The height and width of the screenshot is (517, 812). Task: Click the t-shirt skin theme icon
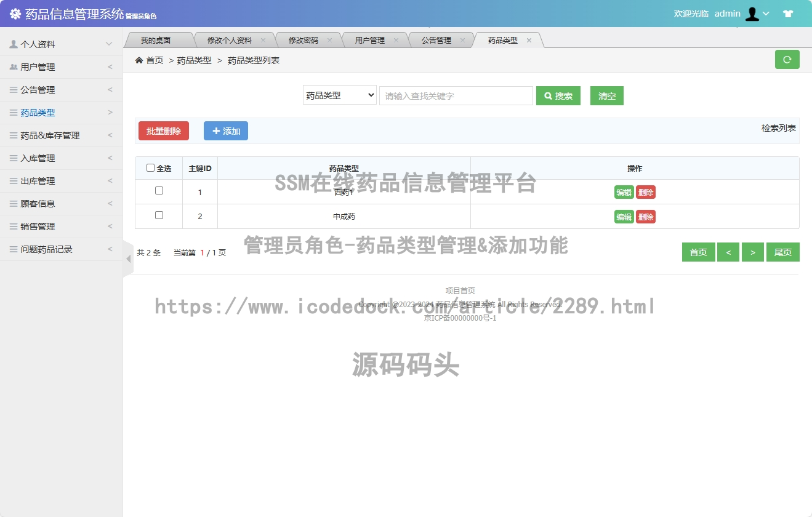pos(788,14)
